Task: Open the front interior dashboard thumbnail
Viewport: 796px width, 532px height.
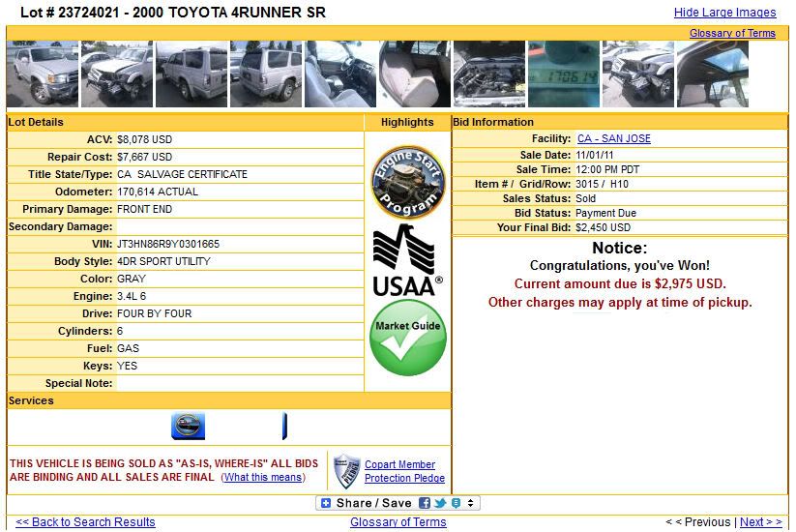Action: (340, 74)
